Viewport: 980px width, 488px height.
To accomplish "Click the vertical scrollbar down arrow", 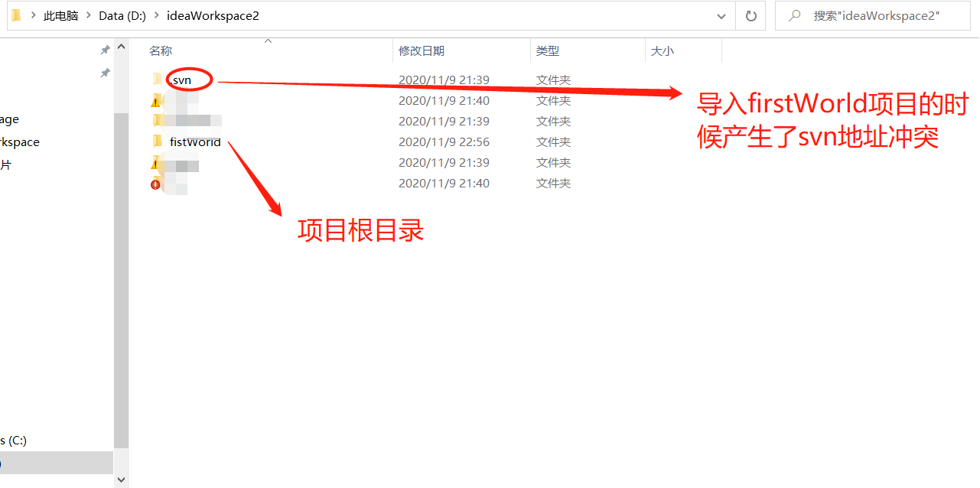I will (x=121, y=479).
